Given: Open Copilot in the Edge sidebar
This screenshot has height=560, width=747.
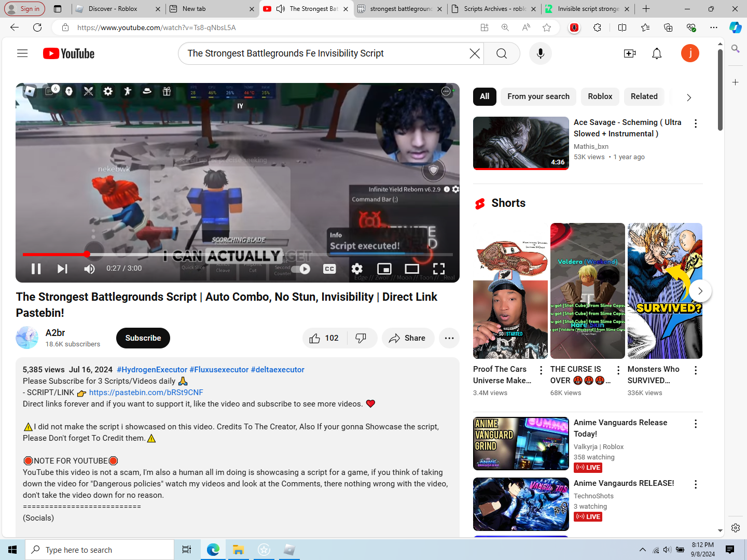Looking at the screenshot, I should click(736, 27).
